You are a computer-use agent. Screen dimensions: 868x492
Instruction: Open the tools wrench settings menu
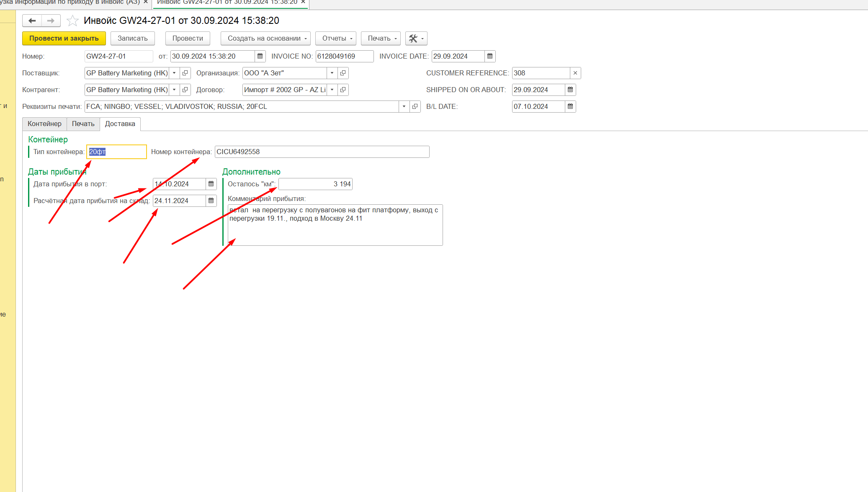pyautogui.click(x=416, y=39)
